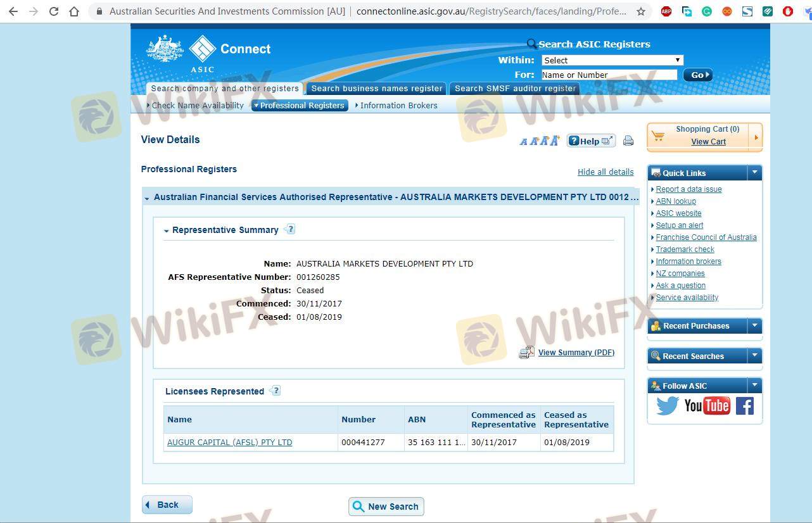
Task: Reload the page with the refresh icon
Action: point(54,11)
